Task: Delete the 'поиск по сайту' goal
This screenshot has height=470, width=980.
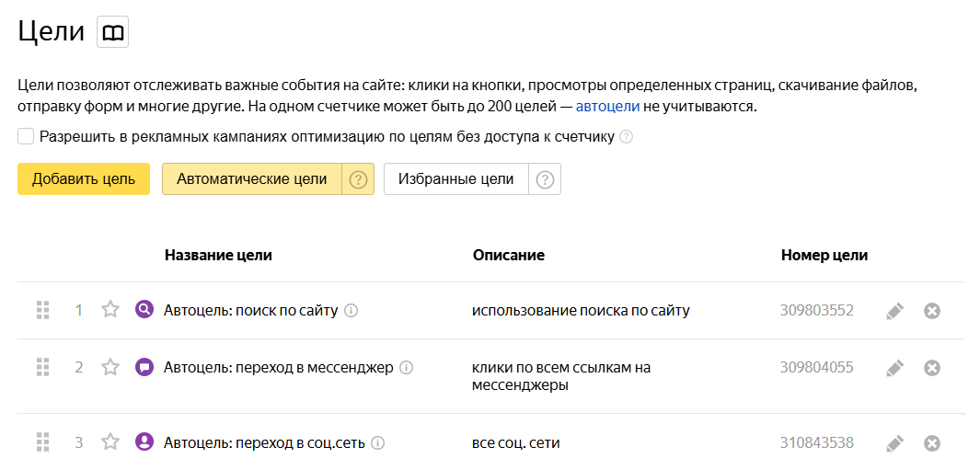Action: point(931,311)
